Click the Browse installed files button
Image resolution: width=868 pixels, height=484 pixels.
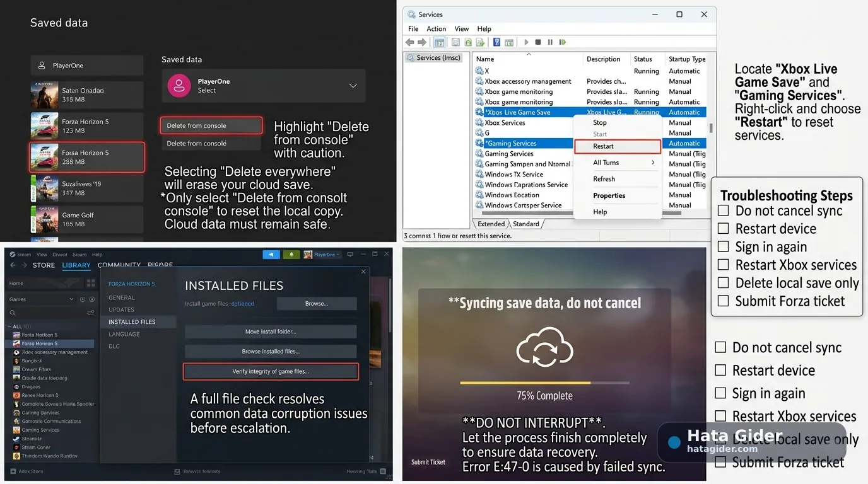pyautogui.click(x=271, y=351)
